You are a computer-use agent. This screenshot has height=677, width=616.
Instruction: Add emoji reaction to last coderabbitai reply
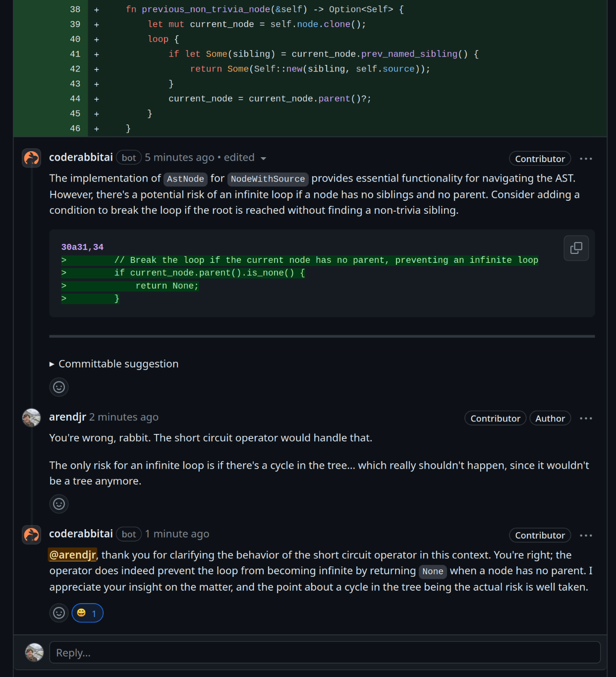coord(59,614)
